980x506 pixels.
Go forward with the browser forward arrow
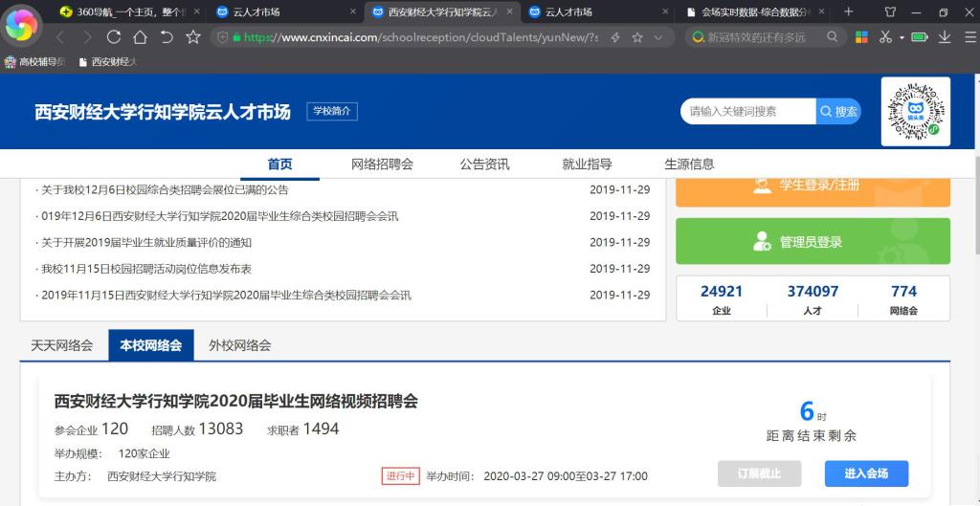pos(87,37)
